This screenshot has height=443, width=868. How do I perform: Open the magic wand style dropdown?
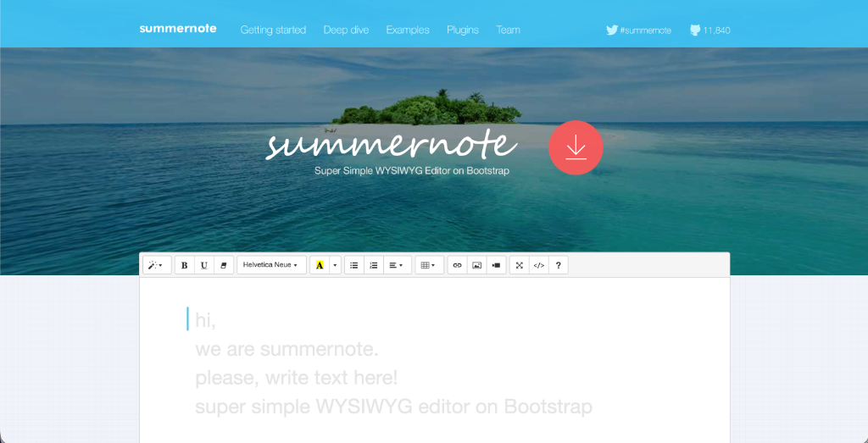point(157,265)
